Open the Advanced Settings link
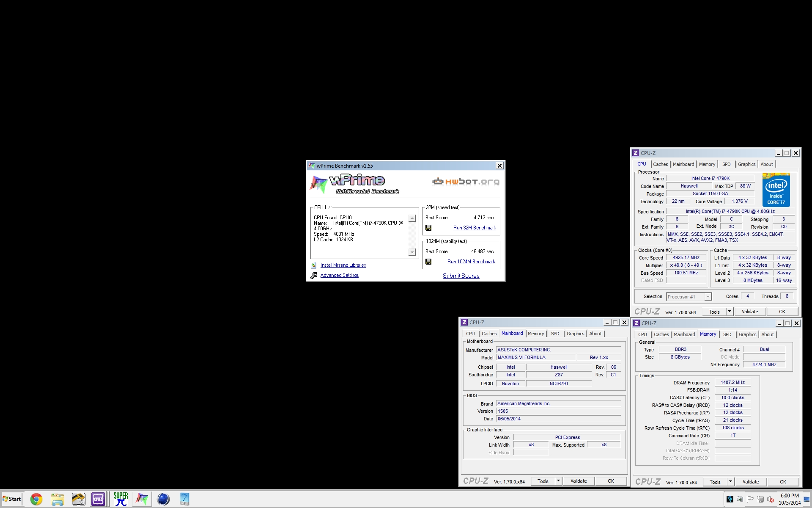This screenshot has height=508, width=812. point(339,275)
